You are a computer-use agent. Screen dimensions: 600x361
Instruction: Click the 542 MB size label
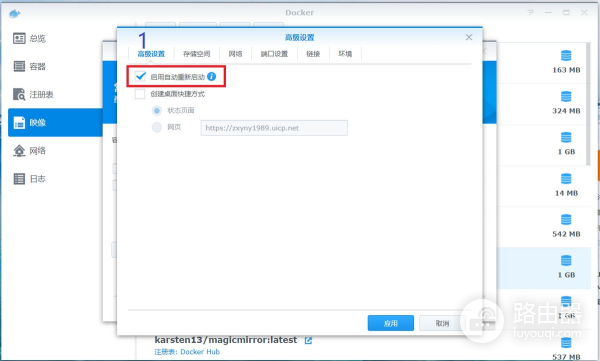click(566, 234)
